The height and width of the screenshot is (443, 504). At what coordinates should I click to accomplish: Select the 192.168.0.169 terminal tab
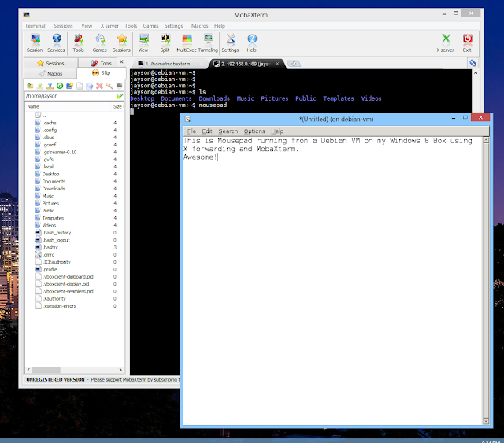pyautogui.click(x=243, y=64)
